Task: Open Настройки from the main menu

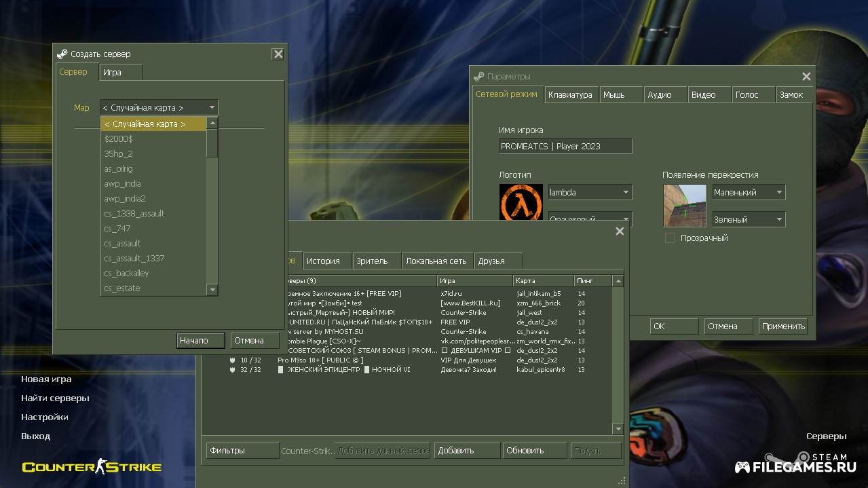Action: (45, 417)
